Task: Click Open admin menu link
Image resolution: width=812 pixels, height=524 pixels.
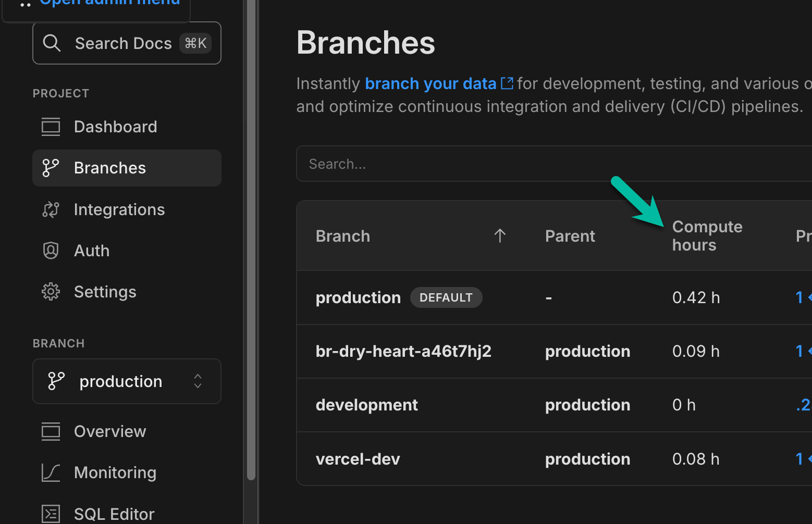Action: click(x=110, y=3)
